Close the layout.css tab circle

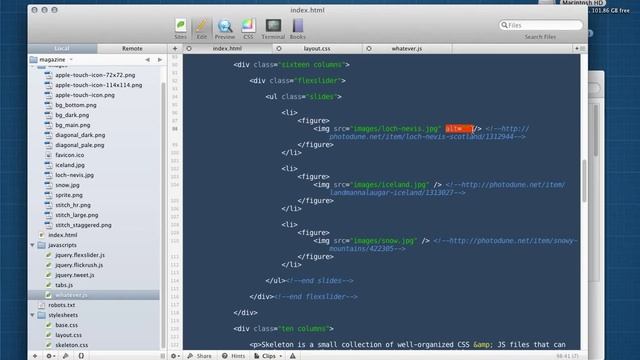click(x=279, y=49)
